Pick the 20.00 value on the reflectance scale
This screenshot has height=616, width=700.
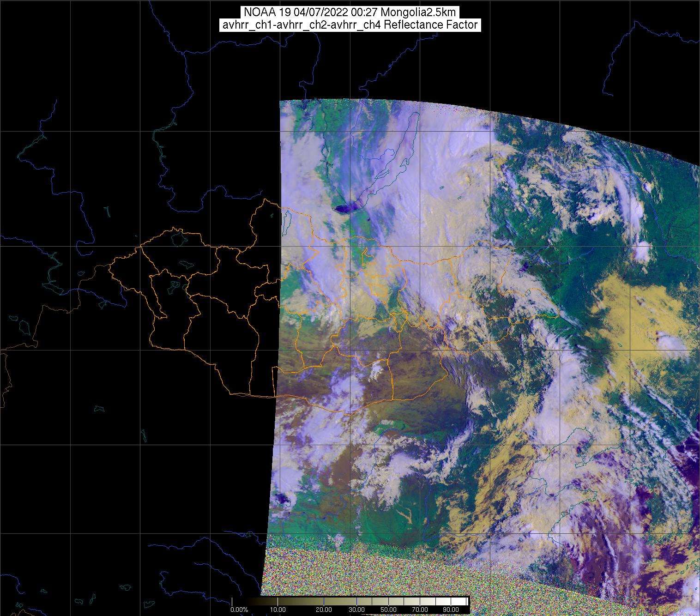click(x=324, y=610)
